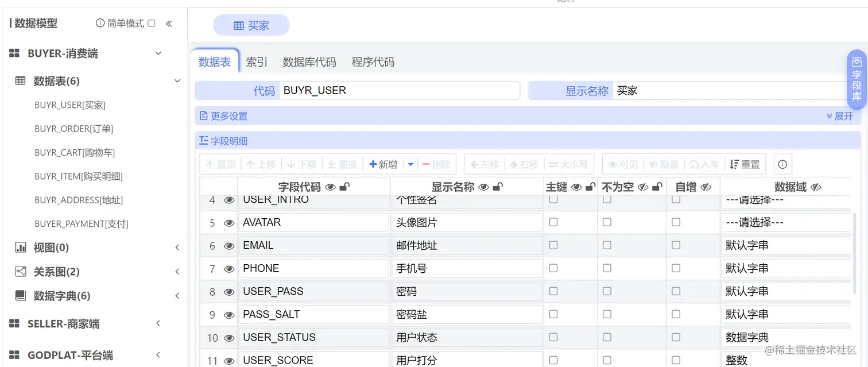The height and width of the screenshot is (367, 868).
Task: Switch to the 数据库代码 tab
Action: point(309,62)
